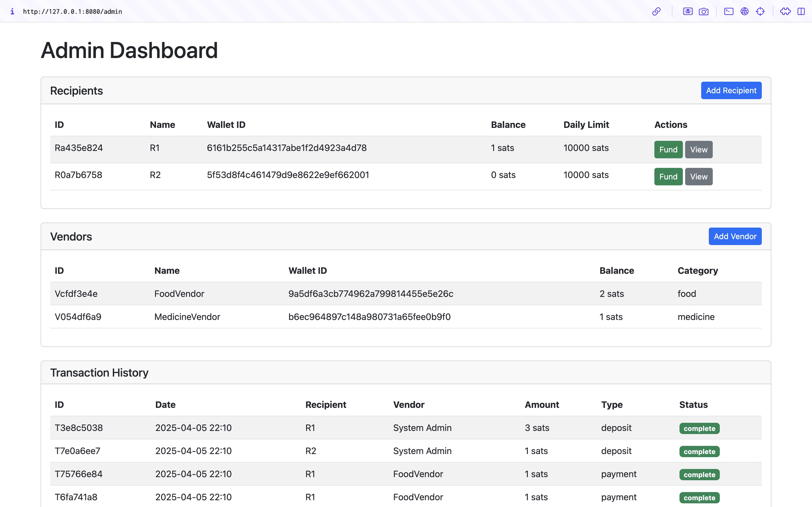Open the terminal console icon

(x=729, y=11)
